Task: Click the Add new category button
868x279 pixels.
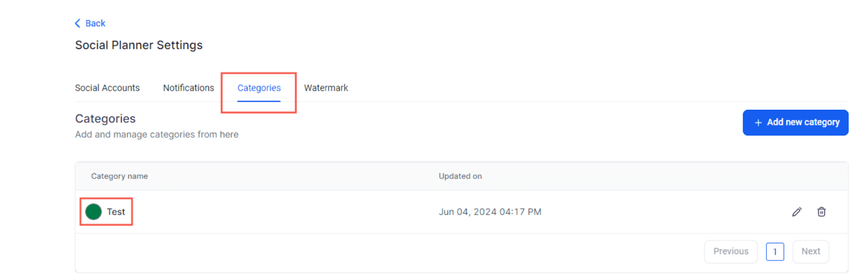Action: (x=795, y=123)
